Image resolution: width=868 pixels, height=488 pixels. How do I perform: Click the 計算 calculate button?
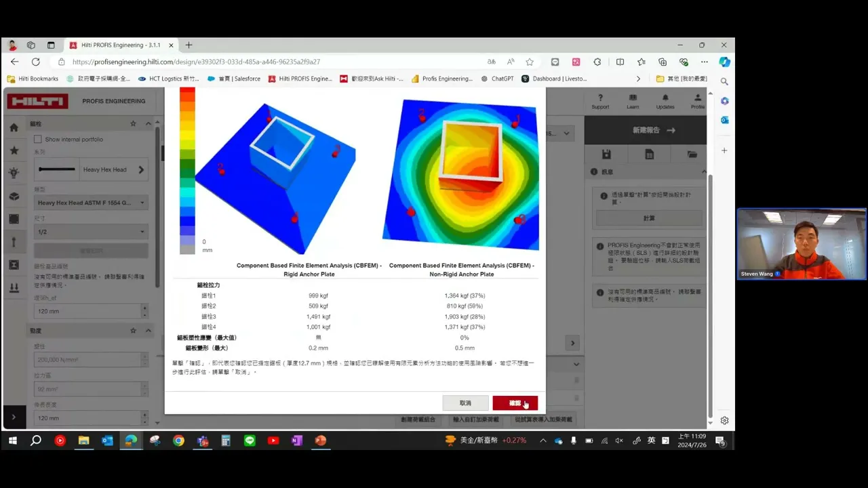click(649, 218)
